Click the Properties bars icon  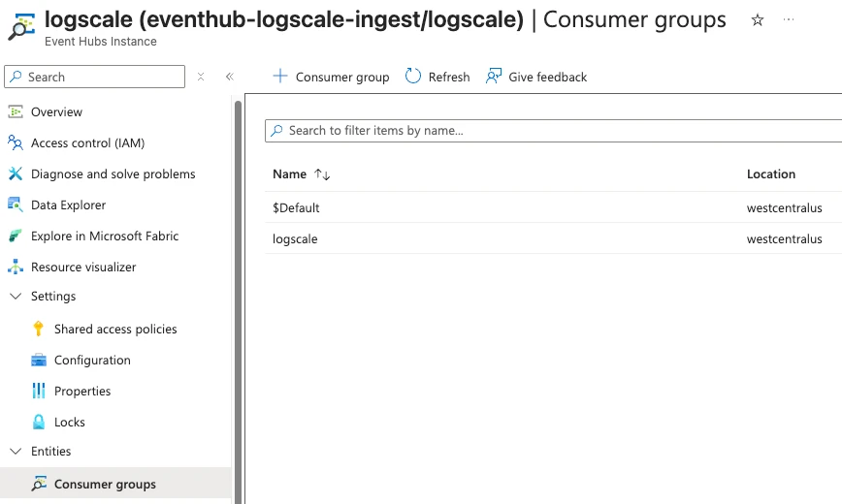tap(39, 391)
